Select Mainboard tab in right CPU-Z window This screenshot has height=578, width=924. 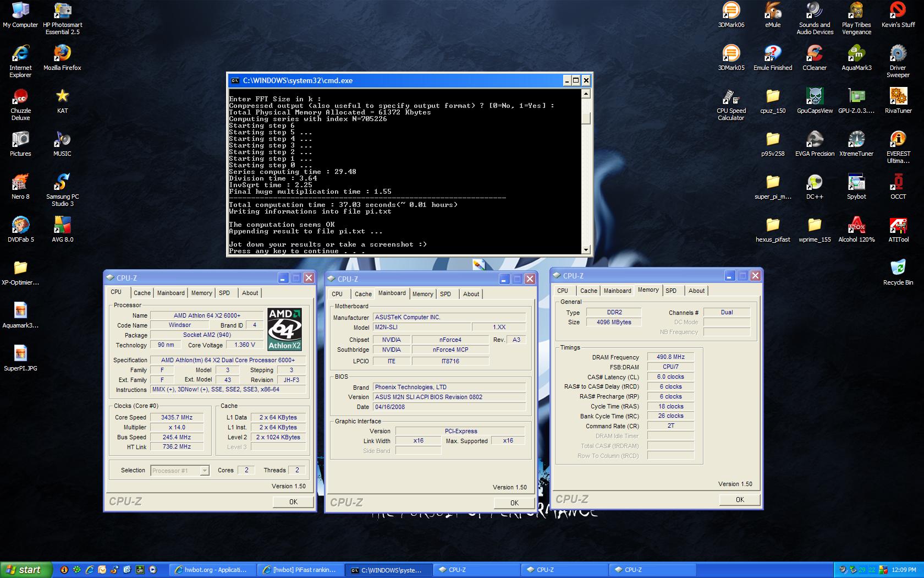click(x=617, y=291)
